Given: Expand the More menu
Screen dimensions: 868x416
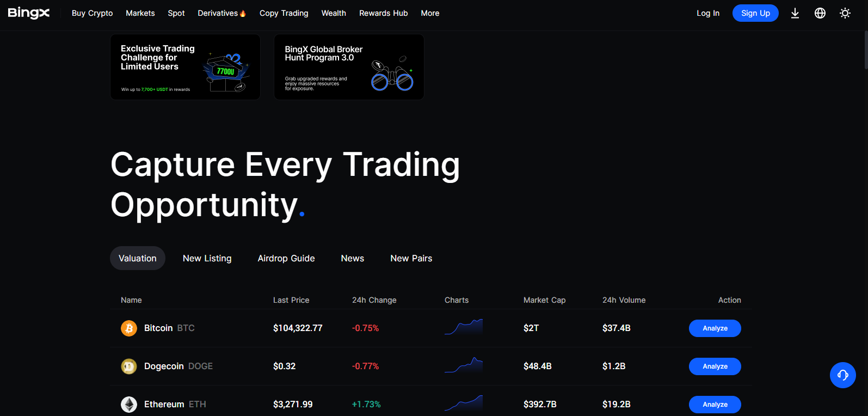Looking at the screenshot, I should 430,13.
